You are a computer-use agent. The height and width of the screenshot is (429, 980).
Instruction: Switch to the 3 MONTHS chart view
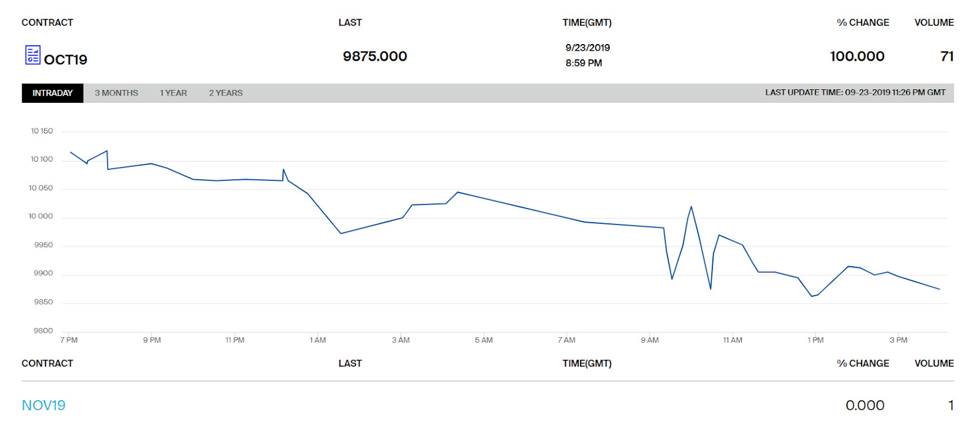coord(116,93)
